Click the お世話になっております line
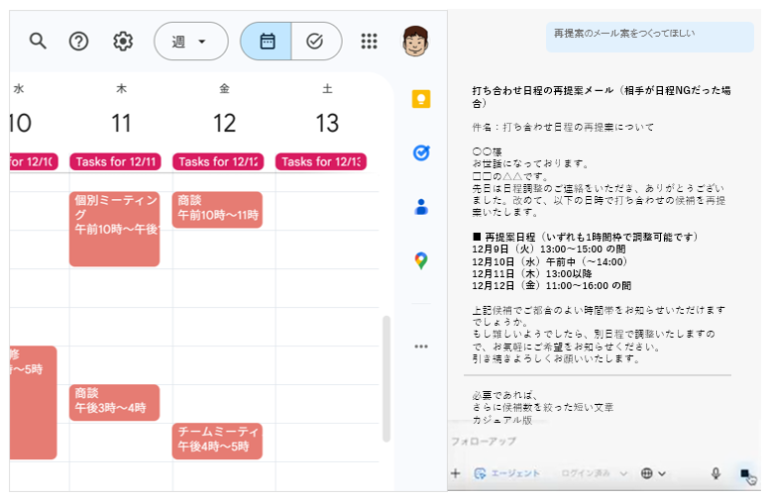This screenshot has width=770, height=498. [530, 164]
